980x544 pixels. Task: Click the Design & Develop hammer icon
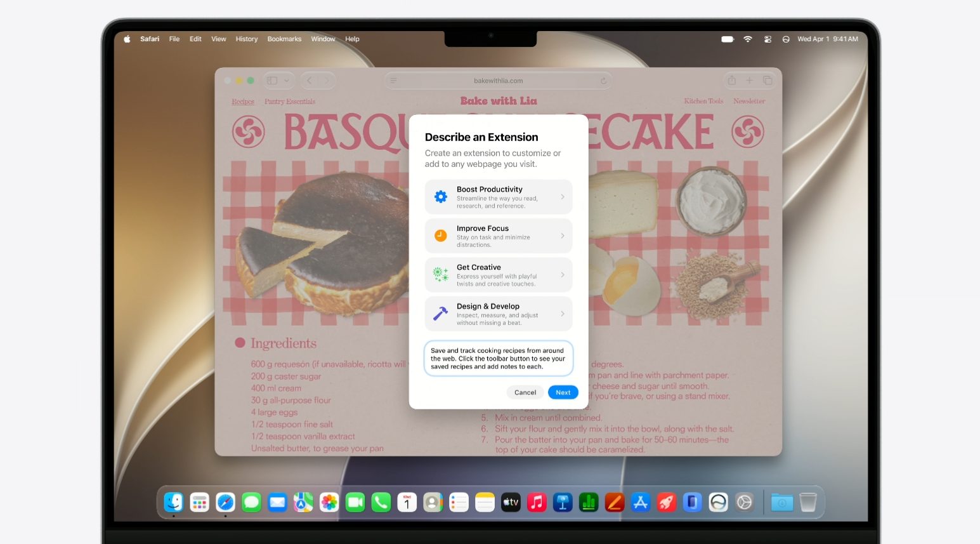440,314
